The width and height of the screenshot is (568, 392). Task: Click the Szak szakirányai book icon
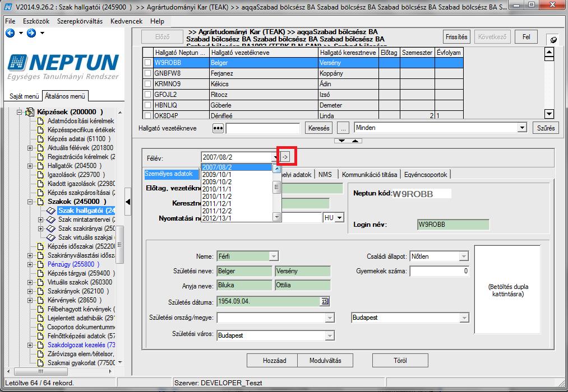[x=51, y=228]
